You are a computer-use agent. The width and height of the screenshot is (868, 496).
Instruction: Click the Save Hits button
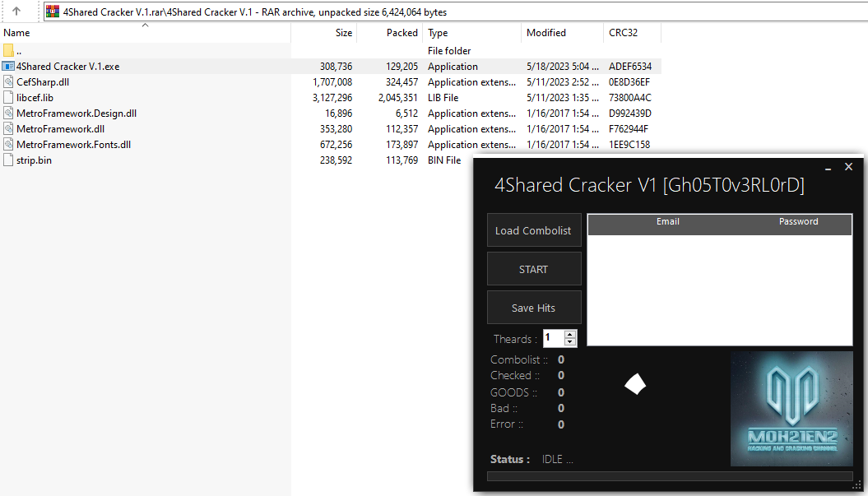(534, 308)
